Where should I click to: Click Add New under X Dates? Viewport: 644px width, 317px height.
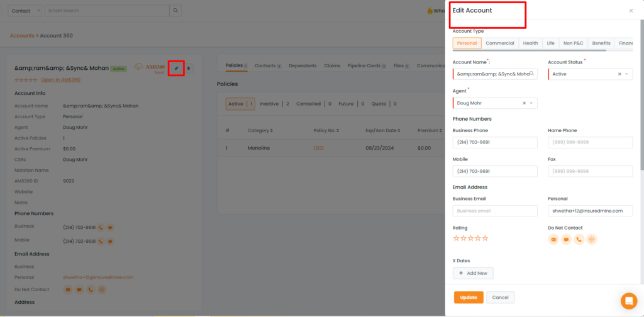click(473, 273)
